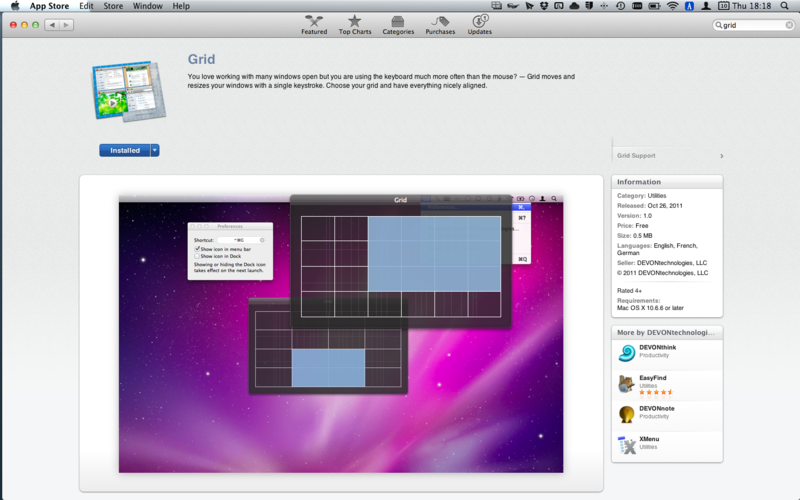This screenshot has width=800, height=500.
Task: Open the XMenu title link
Action: [649, 439]
